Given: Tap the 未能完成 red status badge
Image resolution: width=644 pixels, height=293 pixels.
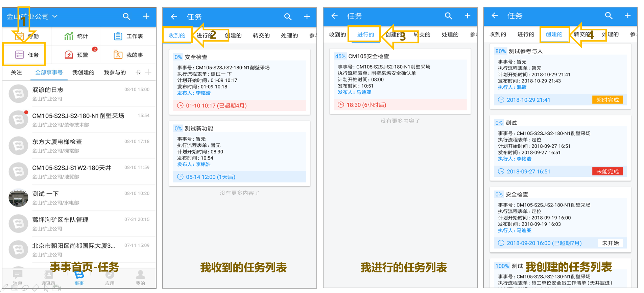Looking at the screenshot, I should [x=607, y=171].
